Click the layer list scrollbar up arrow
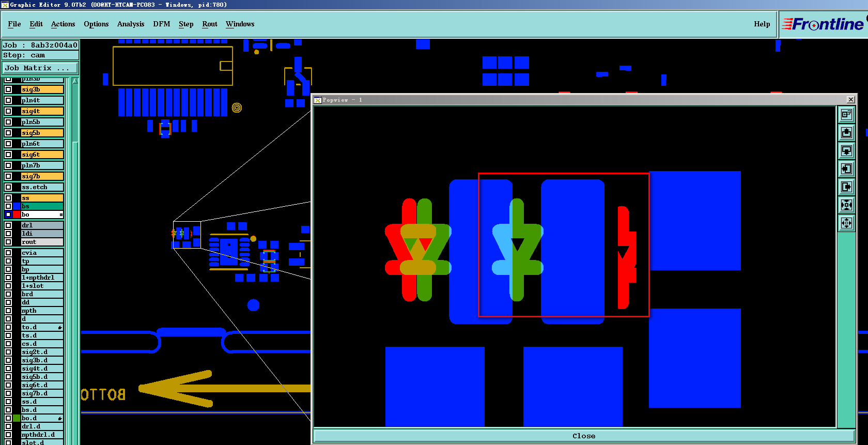This screenshot has width=868, height=445. 75,81
